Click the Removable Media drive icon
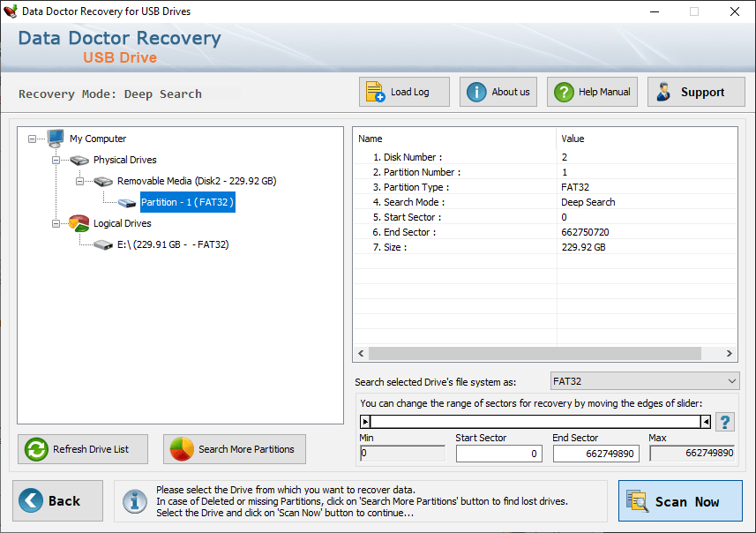 [103, 182]
